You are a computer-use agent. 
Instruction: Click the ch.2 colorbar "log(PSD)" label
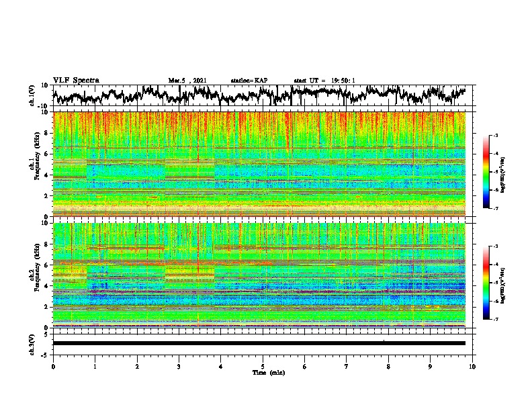click(x=503, y=285)
